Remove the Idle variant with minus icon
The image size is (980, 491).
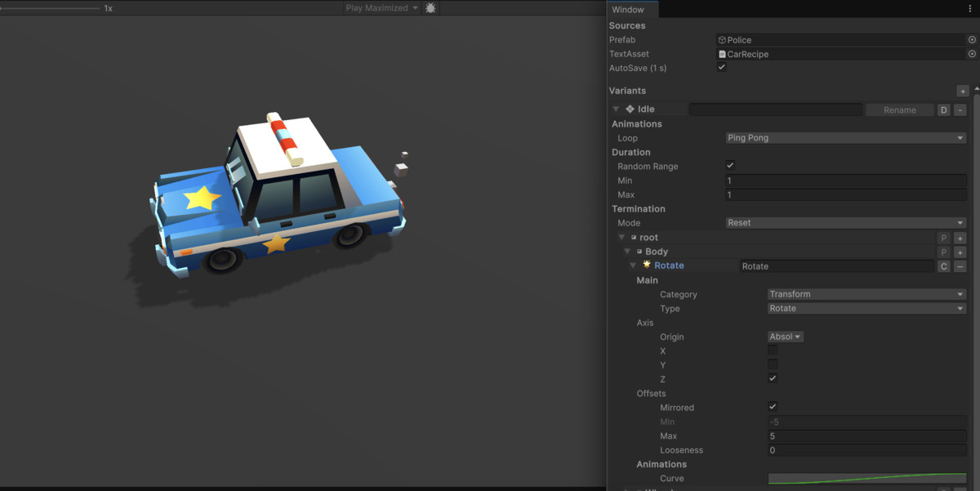click(x=960, y=109)
